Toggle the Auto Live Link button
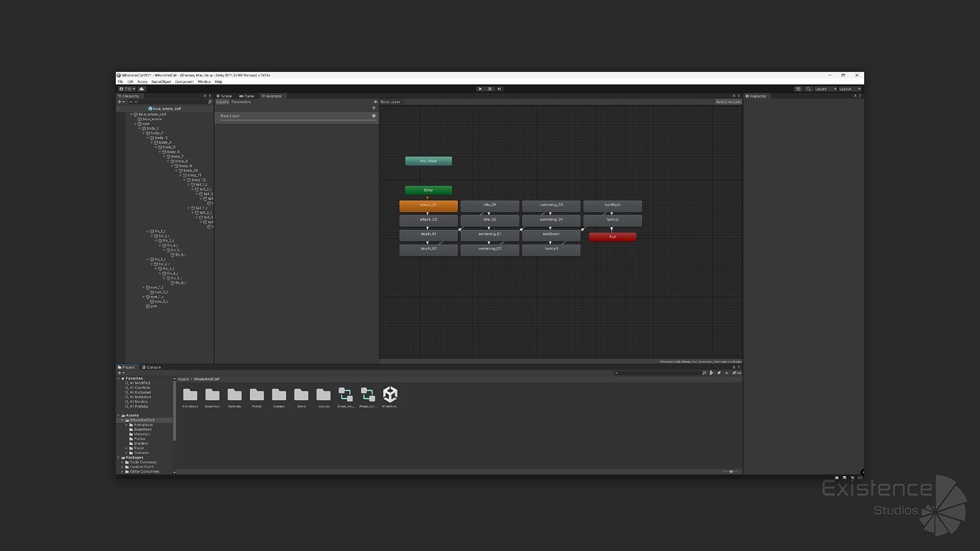Image resolution: width=980 pixels, height=551 pixels. coord(728,102)
